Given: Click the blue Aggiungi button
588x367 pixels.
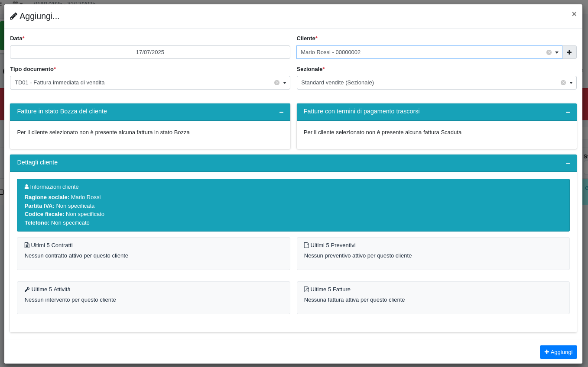Looking at the screenshot, I should click(x=559, y=352).
